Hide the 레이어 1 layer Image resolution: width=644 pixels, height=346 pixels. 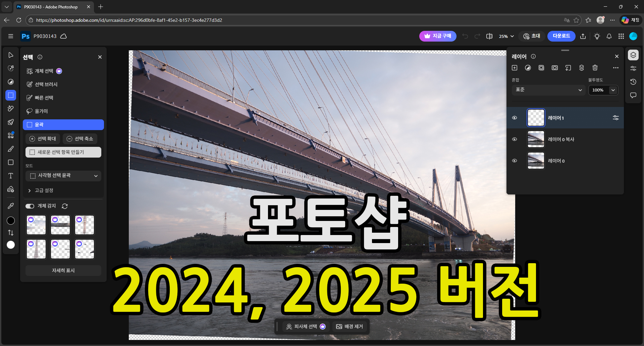coord(515,118)
